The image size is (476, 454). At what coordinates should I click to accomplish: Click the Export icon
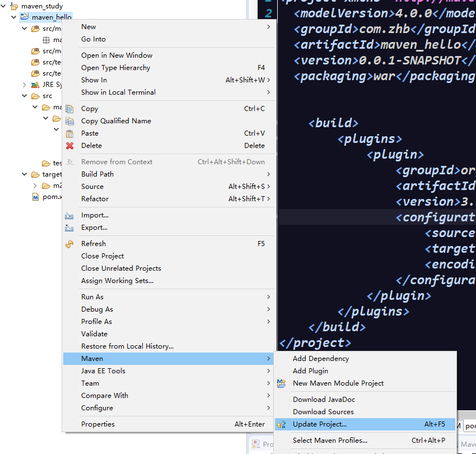point(70,228)
